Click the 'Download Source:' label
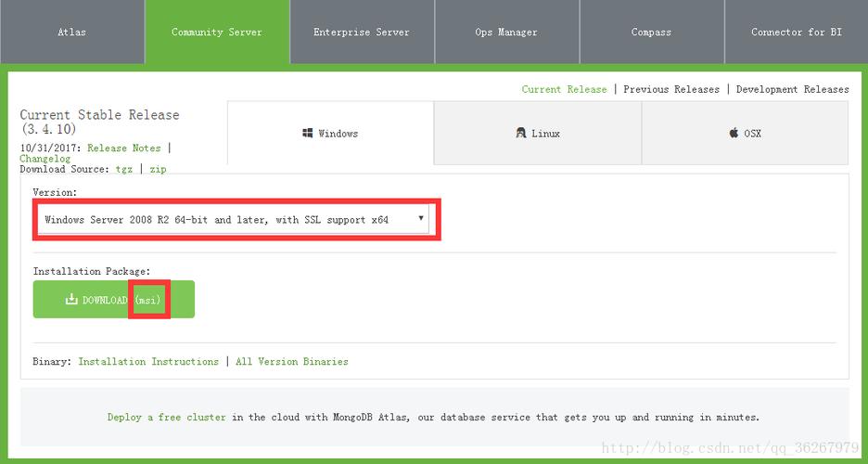Image resolution: width=868 pixels, height=464 pixels. click(x=65, y=169)
